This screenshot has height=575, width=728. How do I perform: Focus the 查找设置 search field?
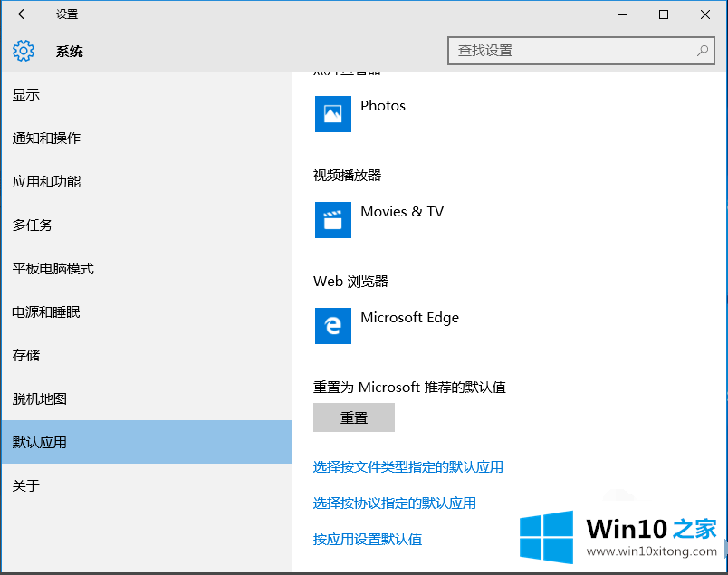(x=580, y=51)
